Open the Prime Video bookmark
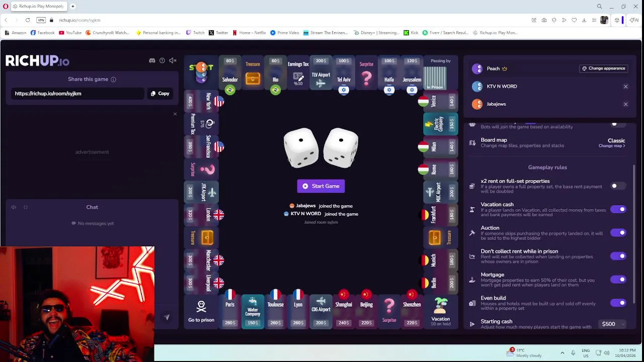The width and height of the screenshot is (644, 362). 284,33
